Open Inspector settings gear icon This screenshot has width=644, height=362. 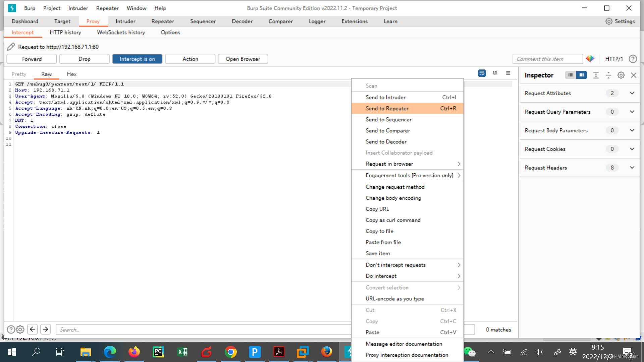click(x=621, y=75)
